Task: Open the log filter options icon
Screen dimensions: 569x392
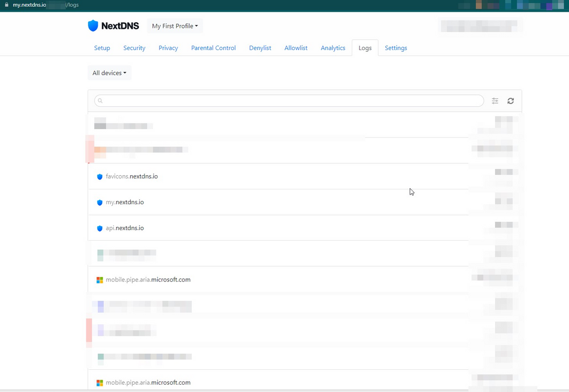Action: 495,101
